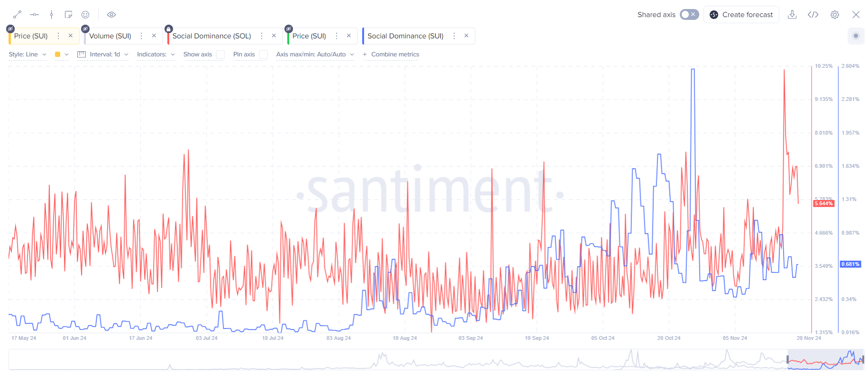
Task: Unhide green Price (SUI) via eye badge
Action: tap(288, 29)
